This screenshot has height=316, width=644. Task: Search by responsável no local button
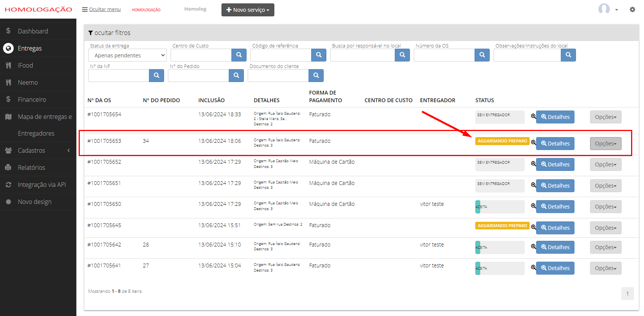tap(402, 55)
